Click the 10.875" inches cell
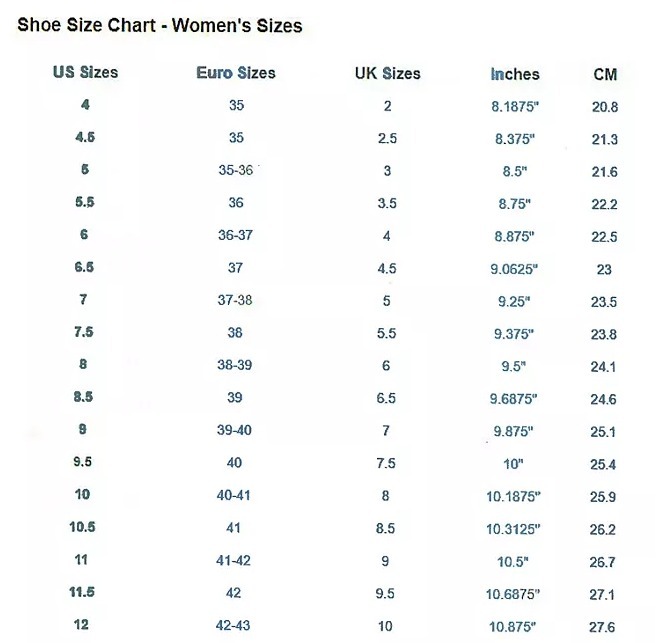The image size is (670, 643). tap(515, 626)
